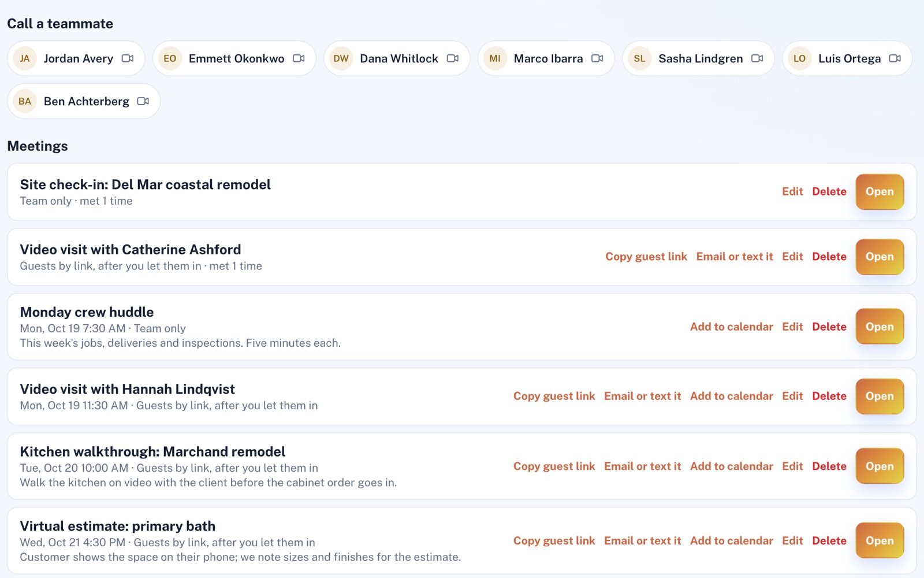Open the Monday crew huddle meeting
924x578 pixels.
[x=880, y=327]
